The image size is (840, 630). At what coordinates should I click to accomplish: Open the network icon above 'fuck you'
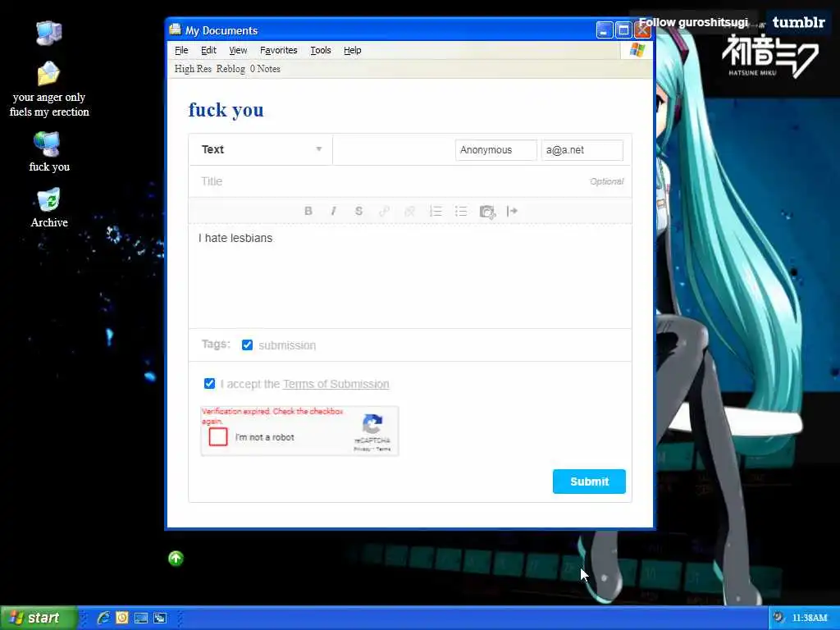coord(47,144)
